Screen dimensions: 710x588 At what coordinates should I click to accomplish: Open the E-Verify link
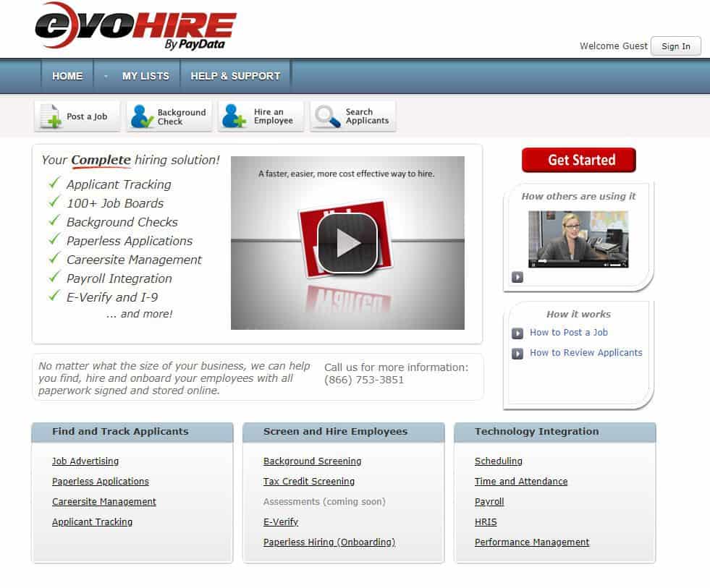pyautogui.click(x=281, y=522)
